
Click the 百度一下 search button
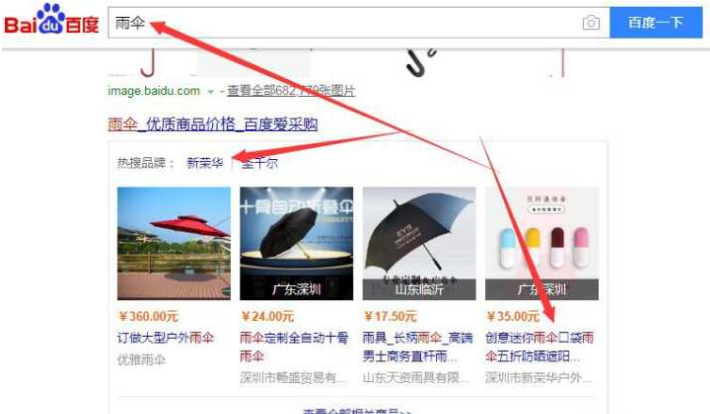click(656, 23)
